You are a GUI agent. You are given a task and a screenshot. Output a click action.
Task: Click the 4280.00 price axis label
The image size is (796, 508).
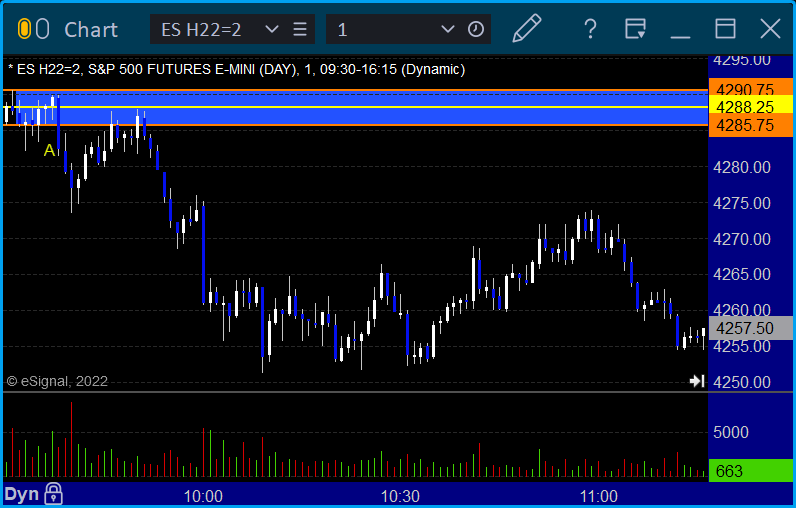pyautogui.click(x=742, y=167)
